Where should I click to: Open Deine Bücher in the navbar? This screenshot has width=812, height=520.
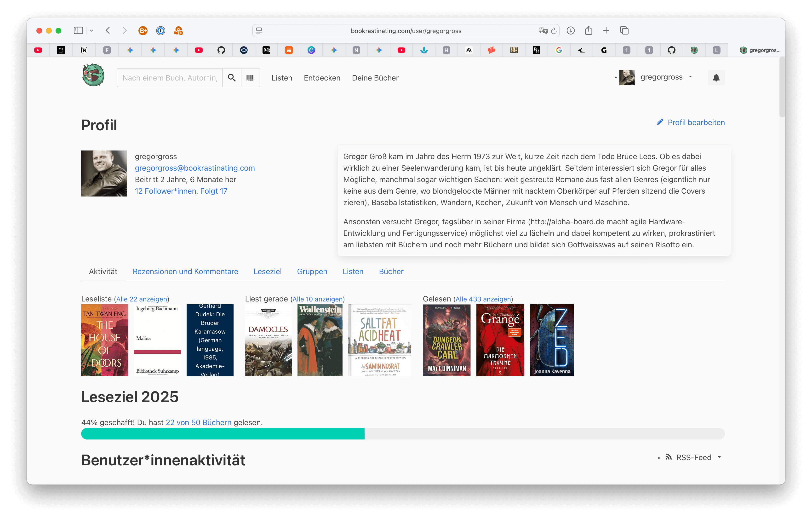pos(375,78)
